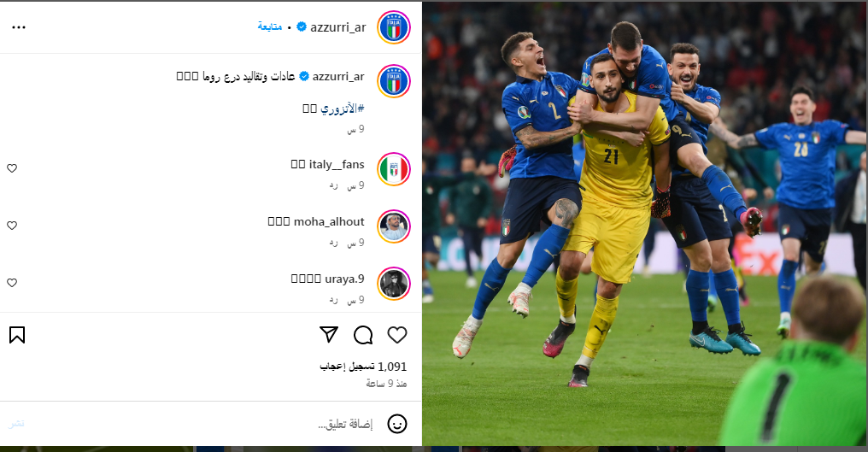This screenshot has height=452, width=868.
Task: Open the three-dots more options menu
Action: coord(19,27)
